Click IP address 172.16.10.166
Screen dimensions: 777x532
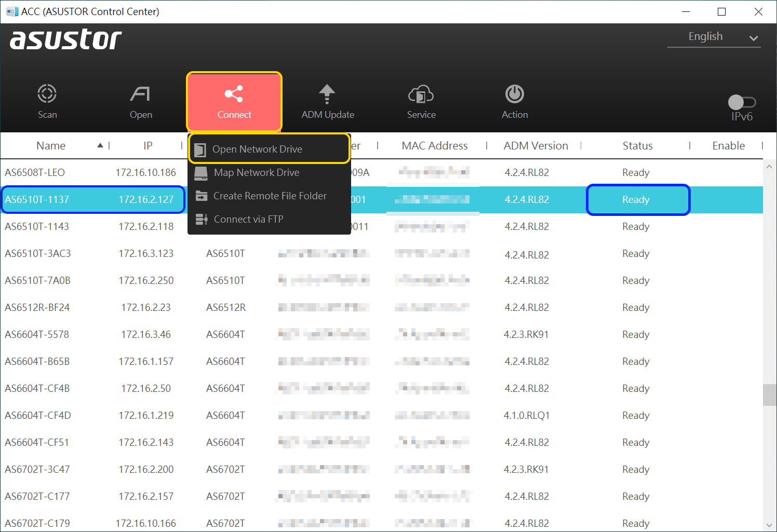[146, 523]
